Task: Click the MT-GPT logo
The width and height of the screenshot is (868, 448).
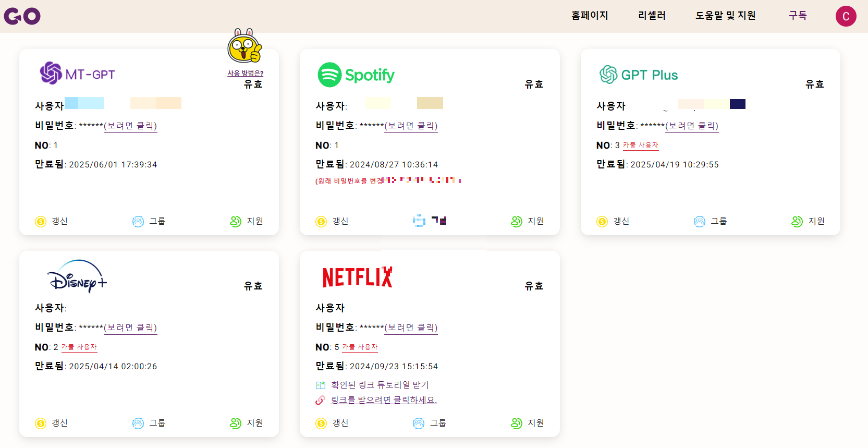Action: [x=77, y=74]
